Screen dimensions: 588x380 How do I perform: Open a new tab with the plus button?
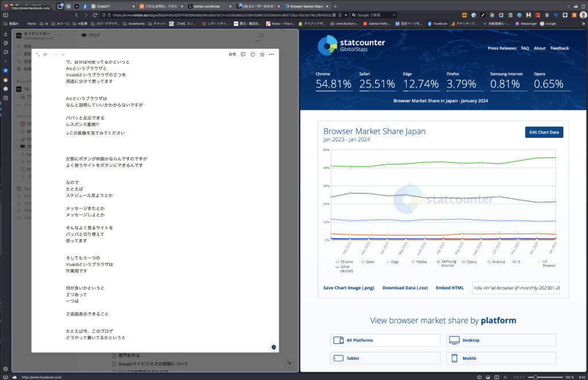(x=335, y=6)
